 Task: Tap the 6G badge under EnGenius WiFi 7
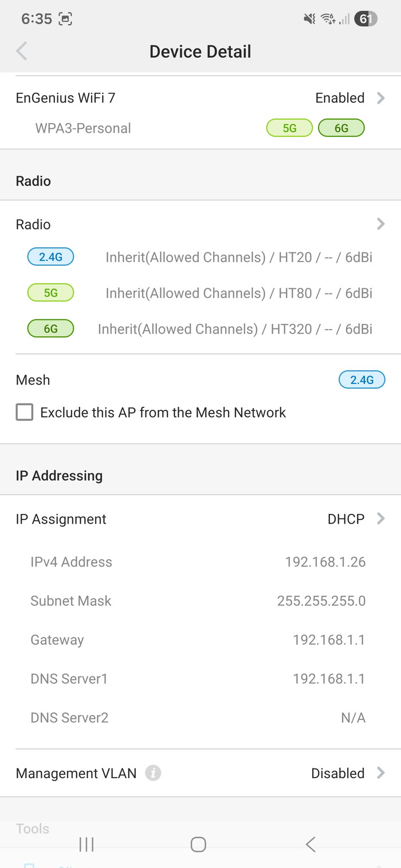click(341, 128)
